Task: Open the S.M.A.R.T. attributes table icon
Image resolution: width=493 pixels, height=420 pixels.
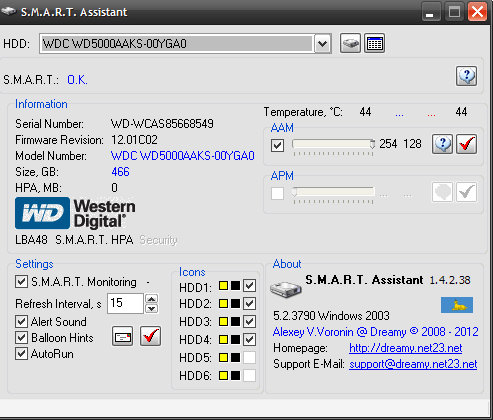Action: [375, 43]
